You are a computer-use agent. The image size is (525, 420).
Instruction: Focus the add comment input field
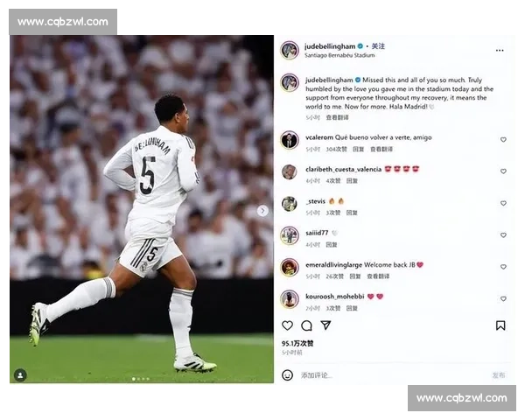(x=392, y=375)
